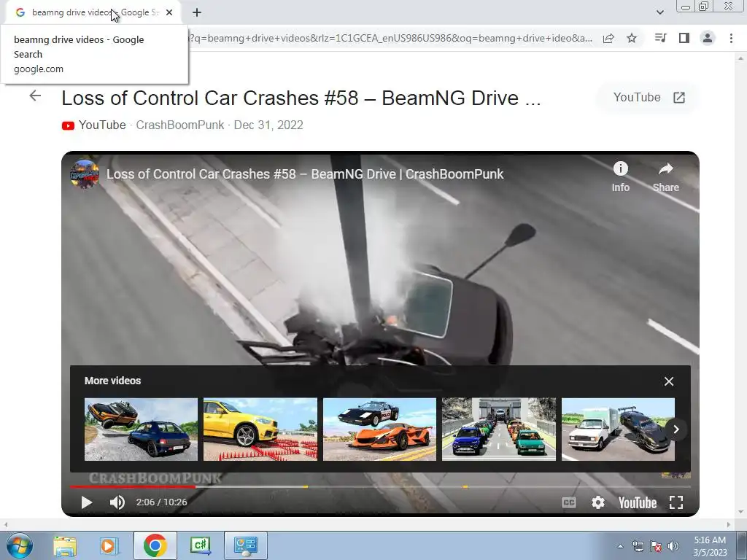Open video on YouTube logo in player
The height and width of the screenshot is (560, 747).
(637, 503)
